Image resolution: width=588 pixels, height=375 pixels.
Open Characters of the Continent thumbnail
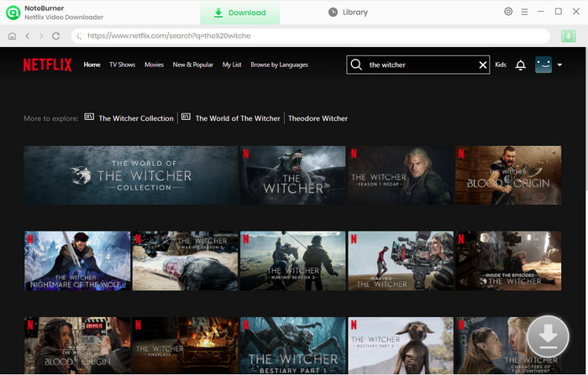click(508, 346)
